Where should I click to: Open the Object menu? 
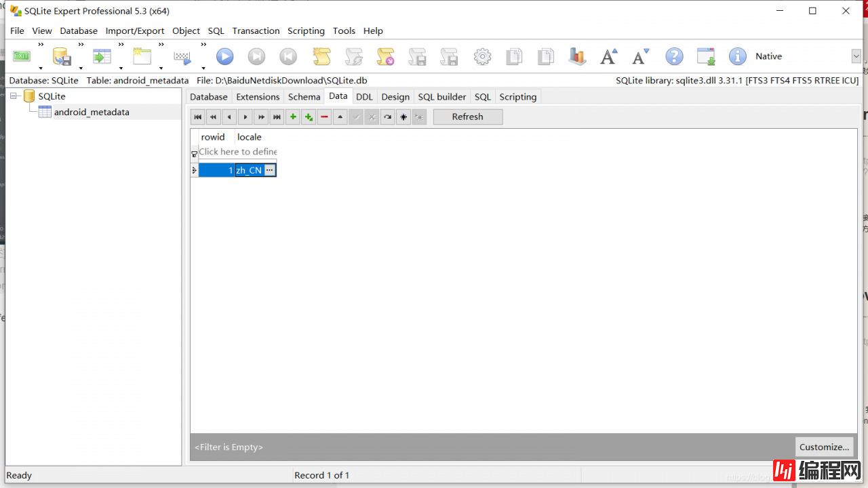186,30
